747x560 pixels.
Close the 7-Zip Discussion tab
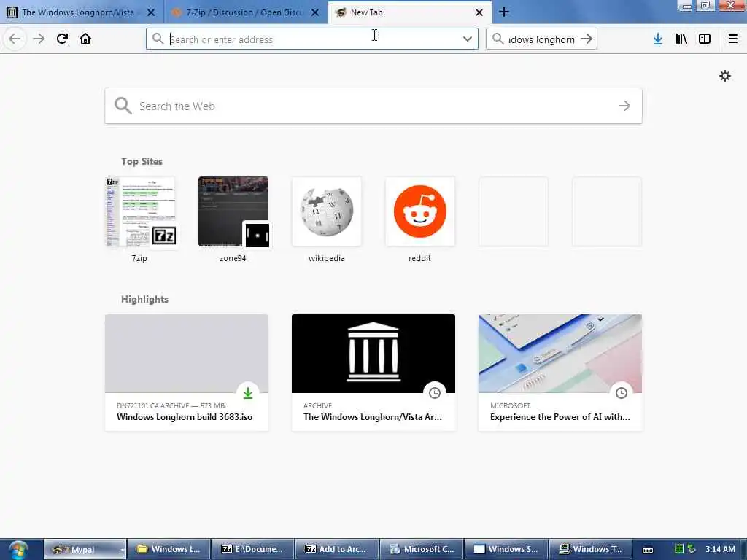tap(315, 12)
